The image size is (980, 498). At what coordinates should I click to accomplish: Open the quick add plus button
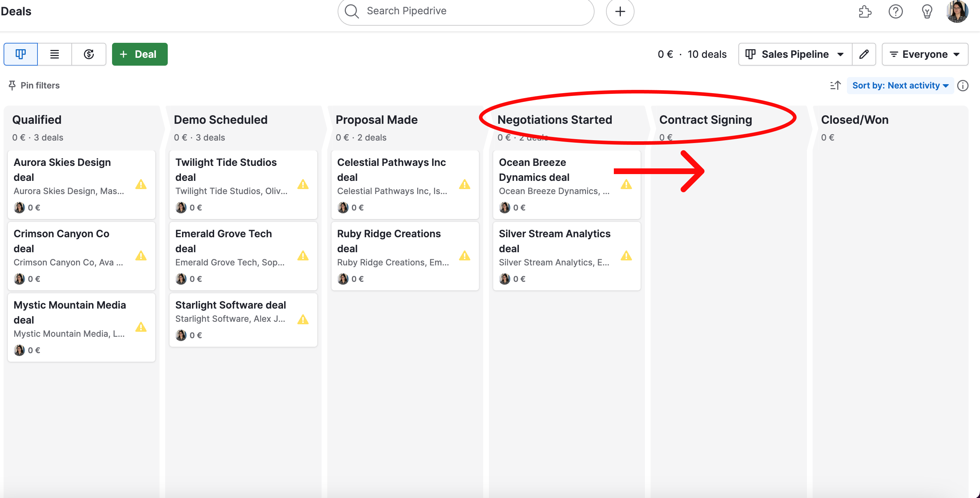pyautogui.click(x=620, y=11)
